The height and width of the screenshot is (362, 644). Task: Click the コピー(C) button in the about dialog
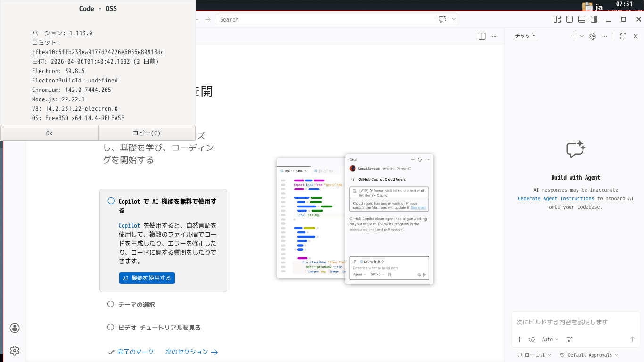pyautogui.click(x=147, y=133)
